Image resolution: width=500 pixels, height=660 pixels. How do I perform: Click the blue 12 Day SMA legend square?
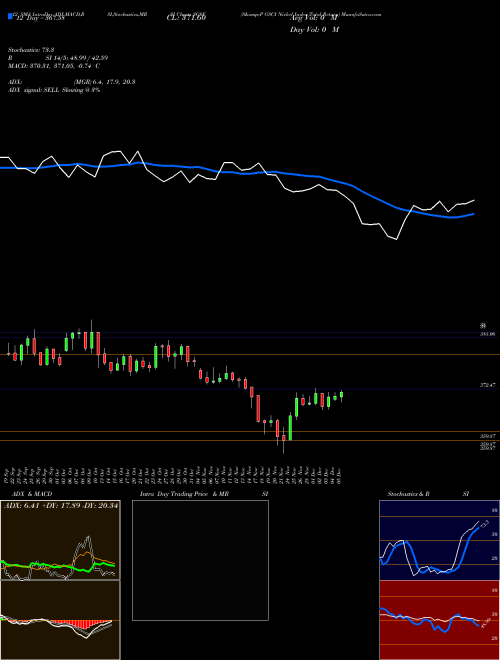click(11, 16)
